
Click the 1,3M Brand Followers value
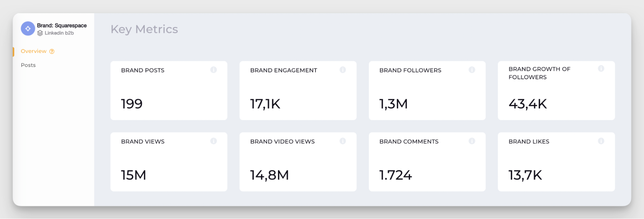(x=393, y=104)
